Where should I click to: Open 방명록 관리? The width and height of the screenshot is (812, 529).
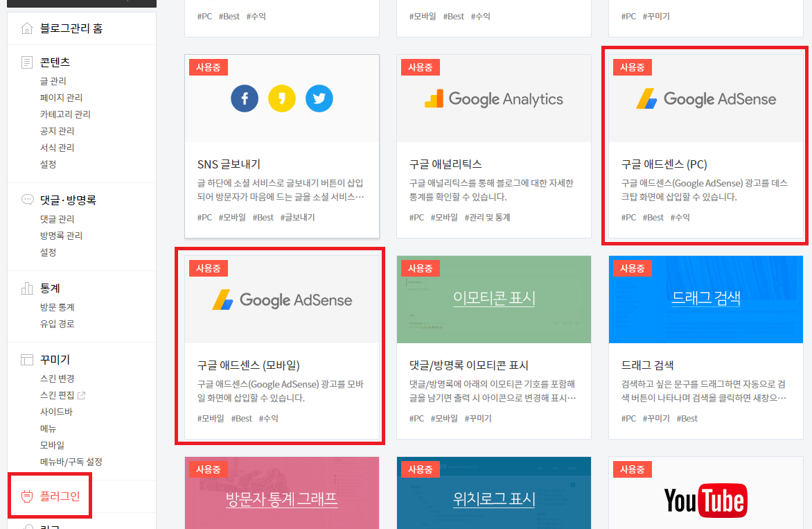coord(61,235)
